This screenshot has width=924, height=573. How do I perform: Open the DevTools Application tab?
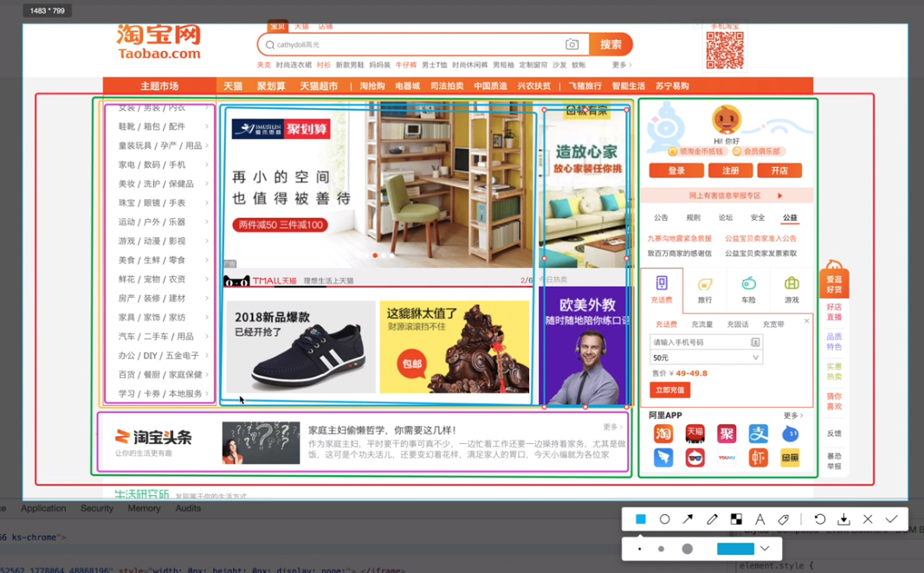[x=43, y=508]
